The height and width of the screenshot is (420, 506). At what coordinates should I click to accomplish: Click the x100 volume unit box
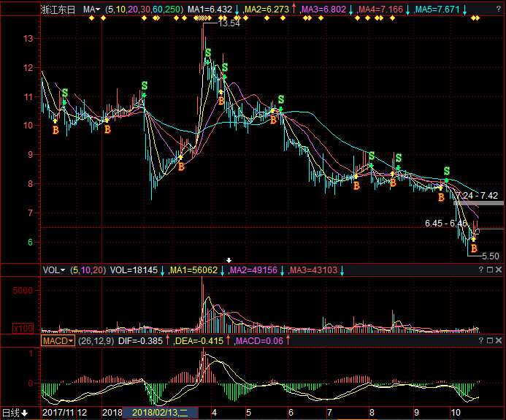pyautogui.click(x=23, y=329)
